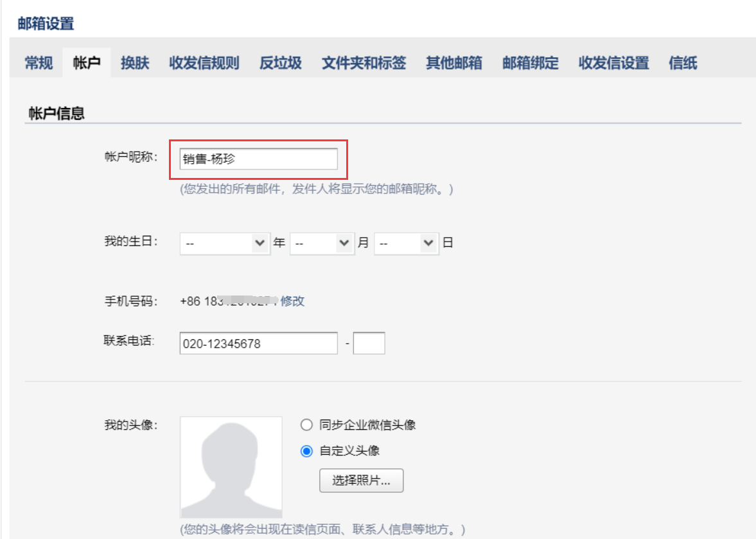Switch to the 常规 tab
Viewport: 756px width, 539px height.
pyautogui.click(x=39, y=63)
